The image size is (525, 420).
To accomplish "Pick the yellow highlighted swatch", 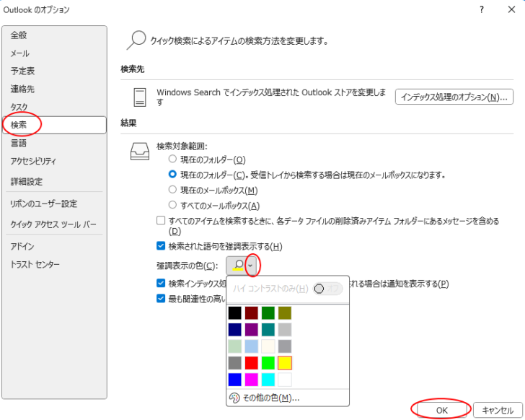I will click(x=285, y=363).
